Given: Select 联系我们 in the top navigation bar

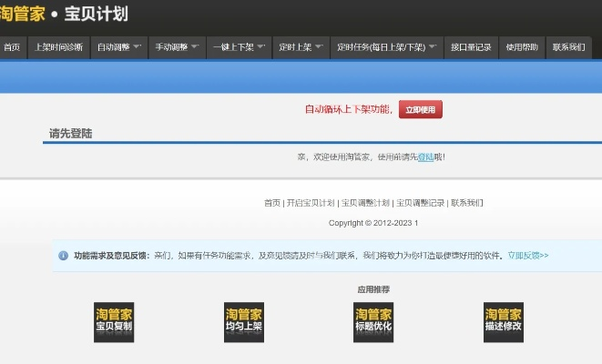Looking at the screenshot, I should [x=568, y=47].
